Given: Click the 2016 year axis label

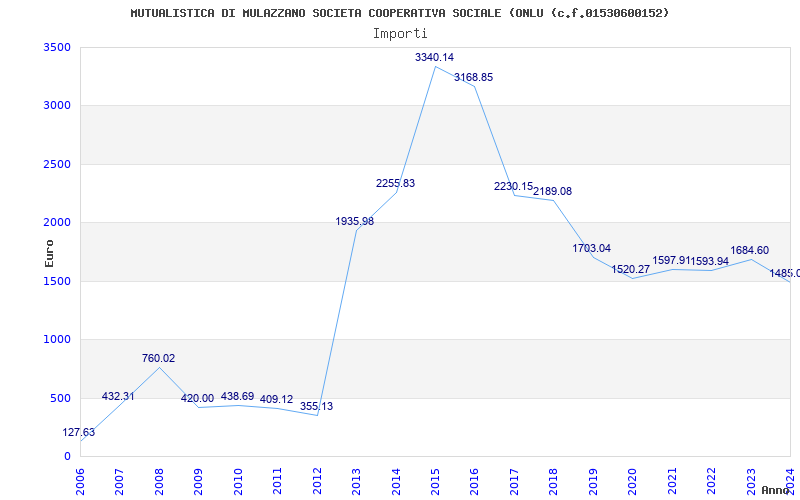Looking at the screenshot, I should point(474,483).
